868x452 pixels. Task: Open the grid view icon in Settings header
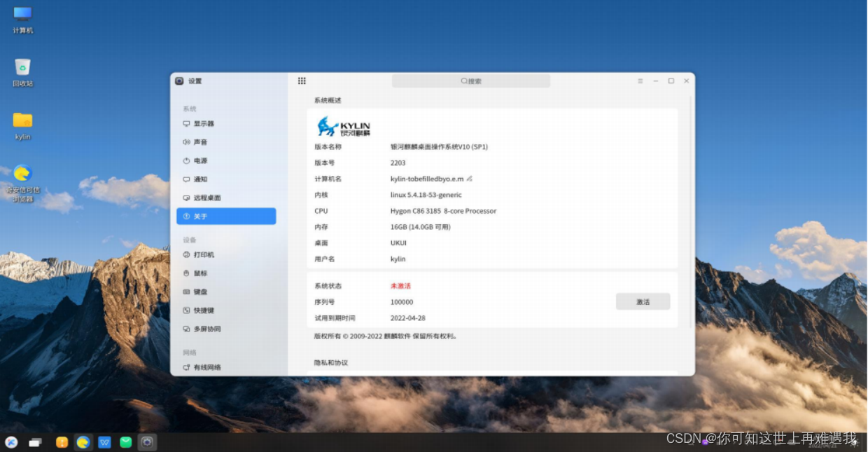[x=302, y=81]
